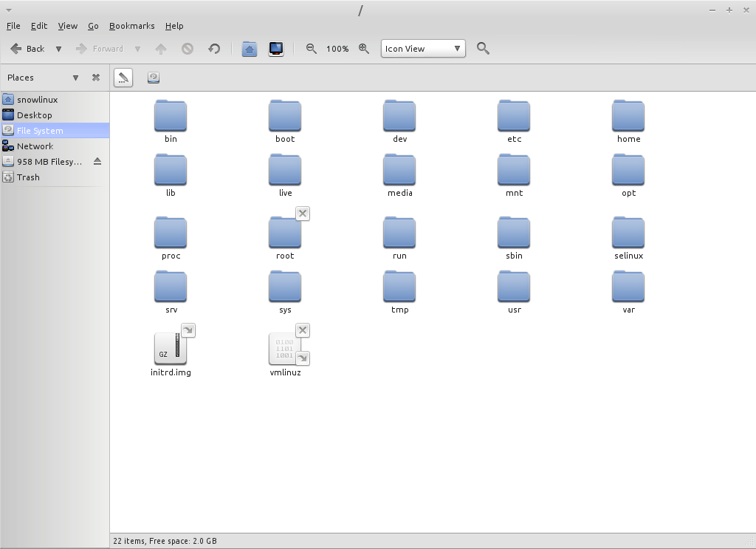This screenshot has width=756, height=549.
Task: Open snowlinux in Places sidebar
Action: 55,100
